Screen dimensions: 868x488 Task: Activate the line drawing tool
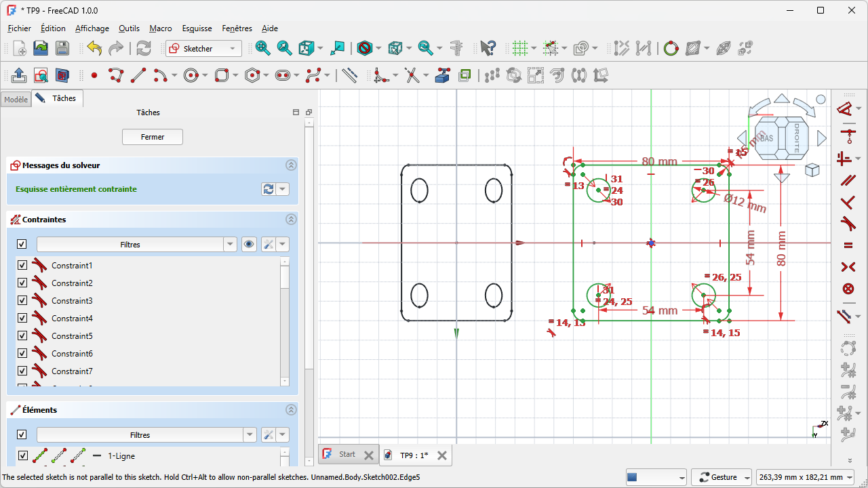coord(138,75)
